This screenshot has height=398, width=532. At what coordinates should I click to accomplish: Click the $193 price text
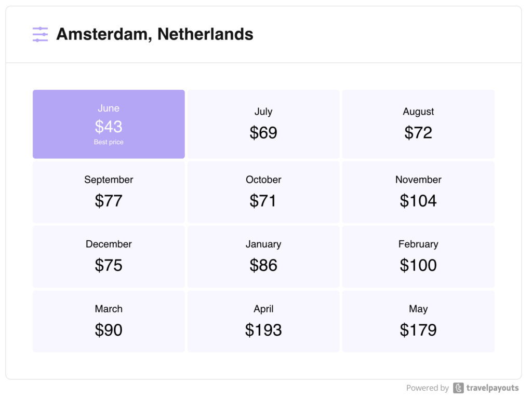pyautogui.click(x=263, y=330)
